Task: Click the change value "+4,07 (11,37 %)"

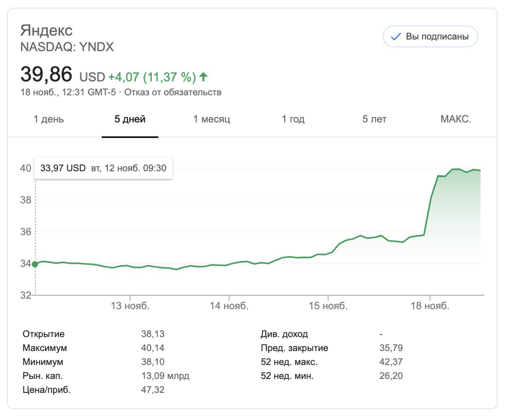Action: coord(152,77)
